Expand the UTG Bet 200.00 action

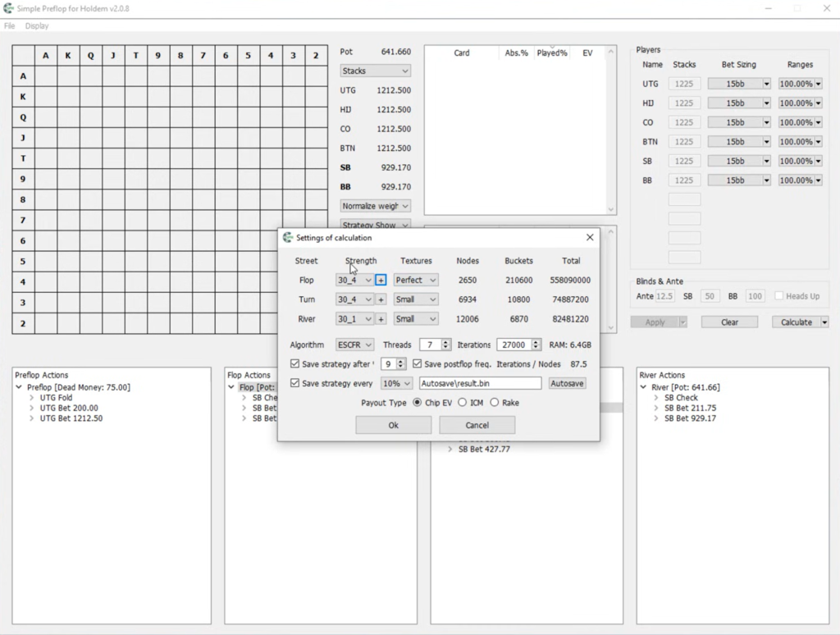pyautogui.click(x=32, y=408)
